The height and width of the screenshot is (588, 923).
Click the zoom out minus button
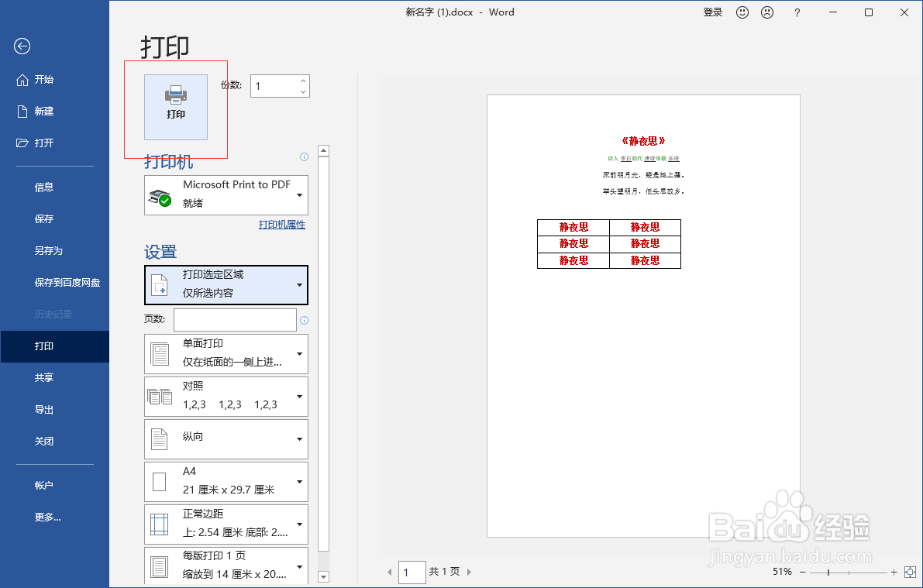pyautogui.click(x=802, y=572)
